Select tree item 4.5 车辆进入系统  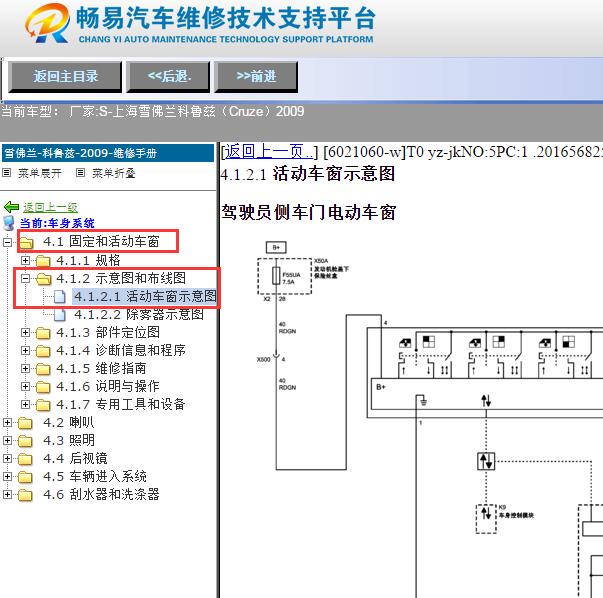tap(95, 476)
